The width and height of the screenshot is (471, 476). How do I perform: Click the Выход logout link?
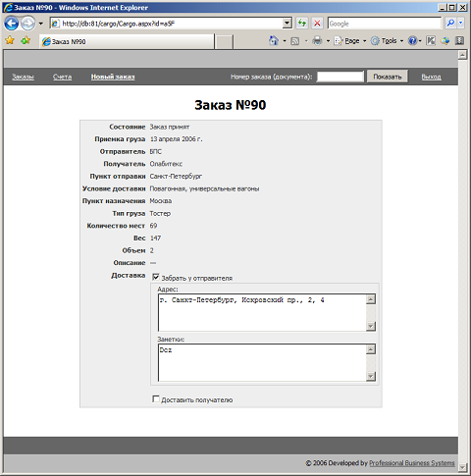pos(431,77)
